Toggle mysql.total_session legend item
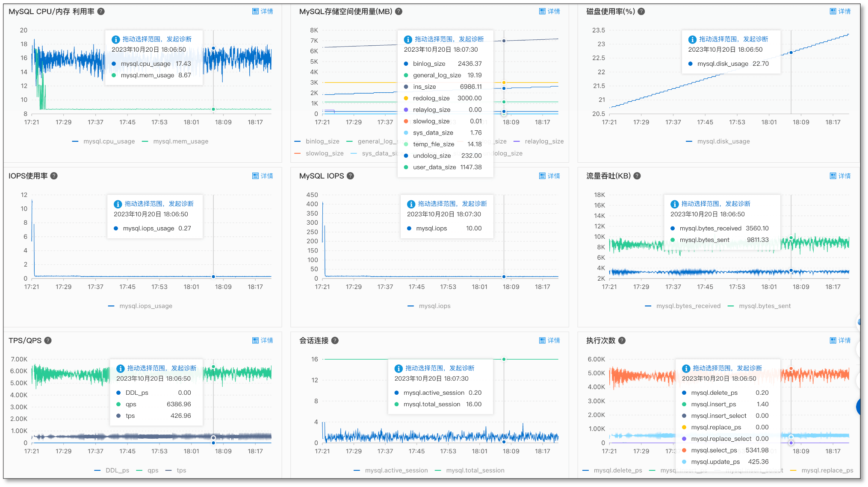The height and width of the screenshot is (487, 868). coord(475,470)
